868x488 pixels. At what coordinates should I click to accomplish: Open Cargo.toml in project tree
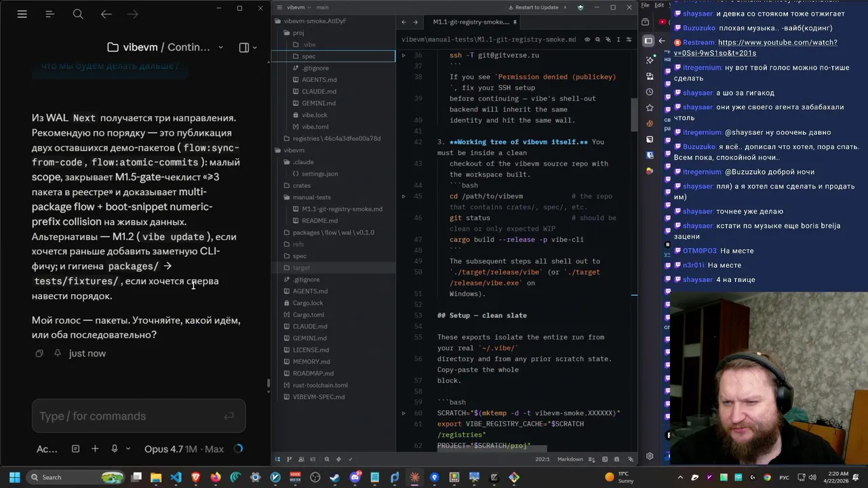308,314
